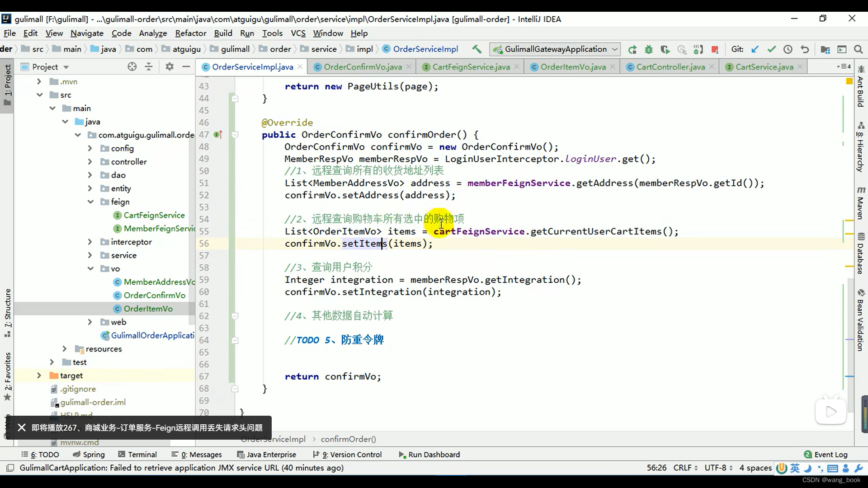Click the Build project hammer icon
Viewport: 868px width, 488px height.
click(x=476, y=49)
